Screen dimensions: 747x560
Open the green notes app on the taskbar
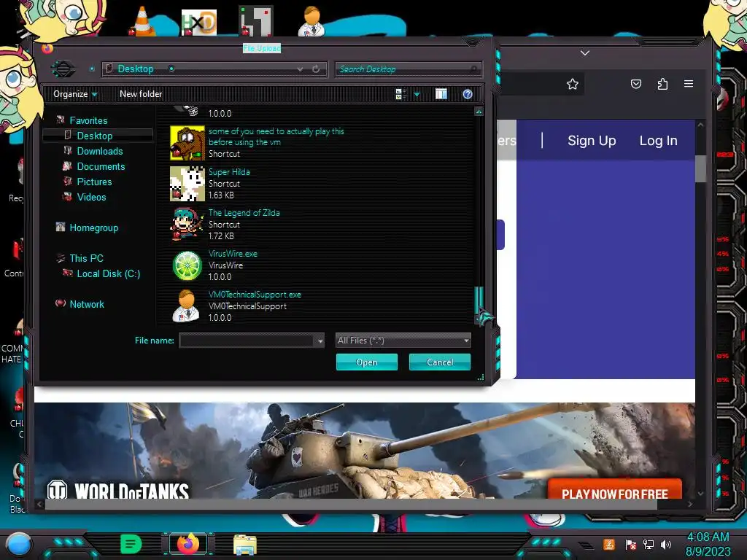[x=131, y=544]
